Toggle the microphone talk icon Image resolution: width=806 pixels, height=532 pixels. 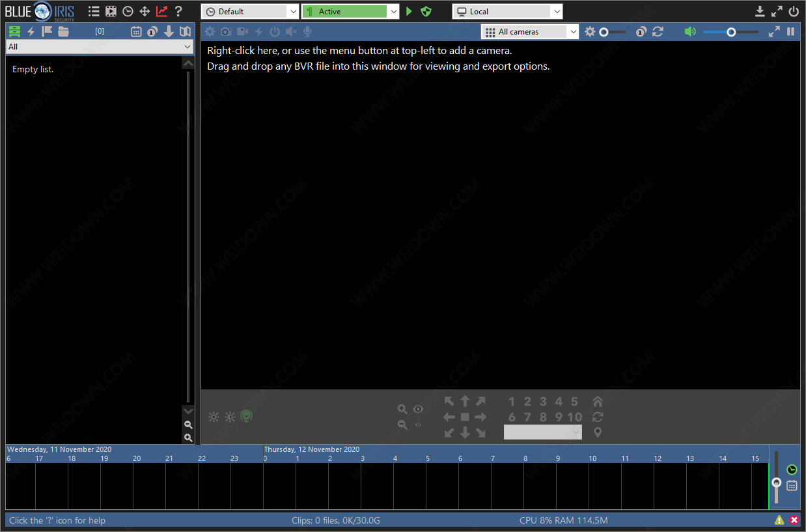(307, 31)
